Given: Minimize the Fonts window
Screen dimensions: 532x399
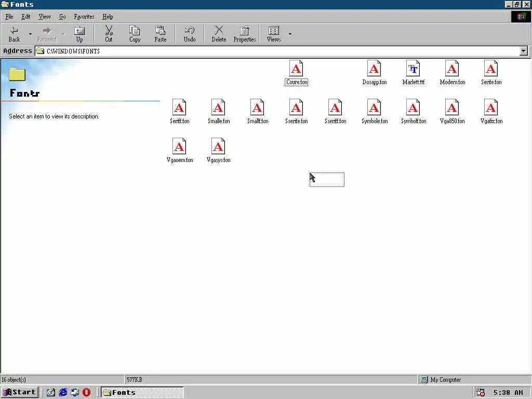Looking at the screenshot, I should [508, 4].
